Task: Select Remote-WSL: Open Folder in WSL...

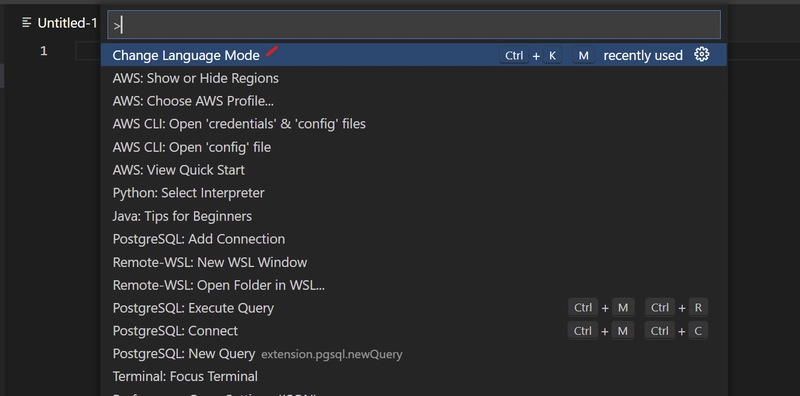Action: click(x=414, y=285)
